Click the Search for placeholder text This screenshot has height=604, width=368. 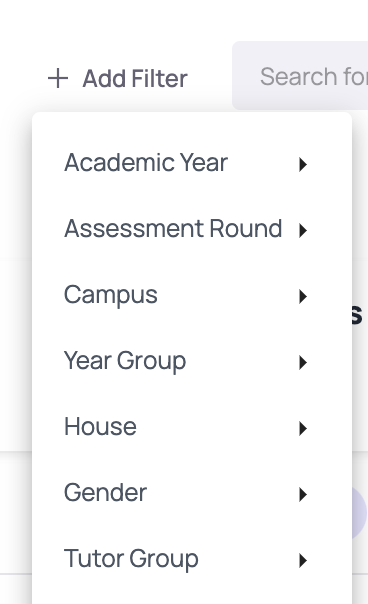coord(314,76)
